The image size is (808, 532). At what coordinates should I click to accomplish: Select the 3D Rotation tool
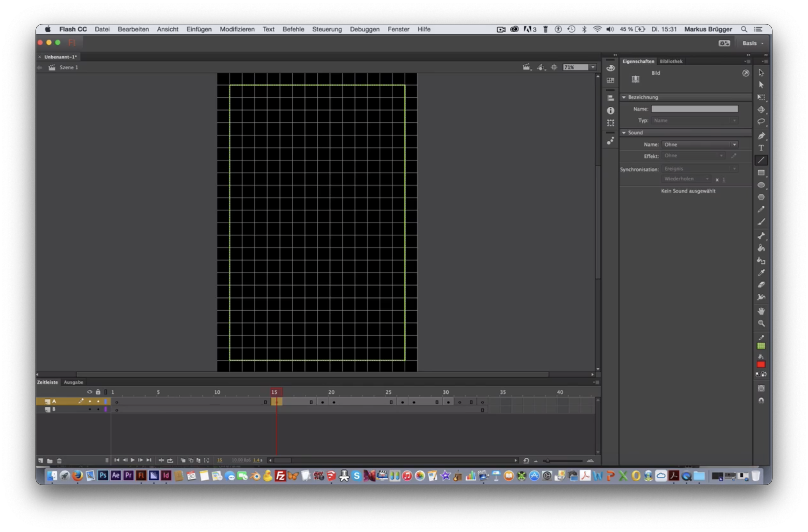[x=761, y=109]
